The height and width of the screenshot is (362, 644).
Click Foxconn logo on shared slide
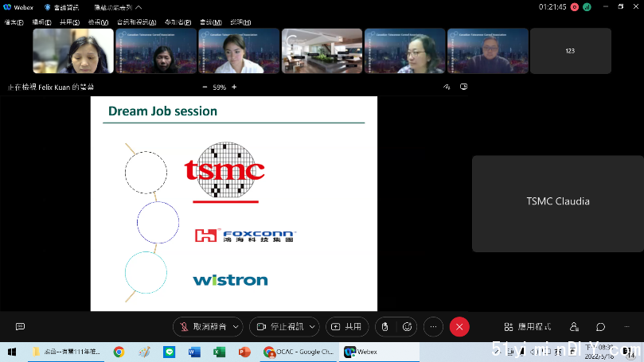[245, 235]
